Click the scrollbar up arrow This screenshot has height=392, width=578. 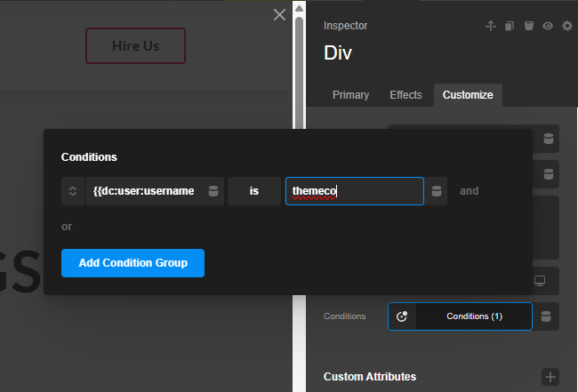click(300, 8)
